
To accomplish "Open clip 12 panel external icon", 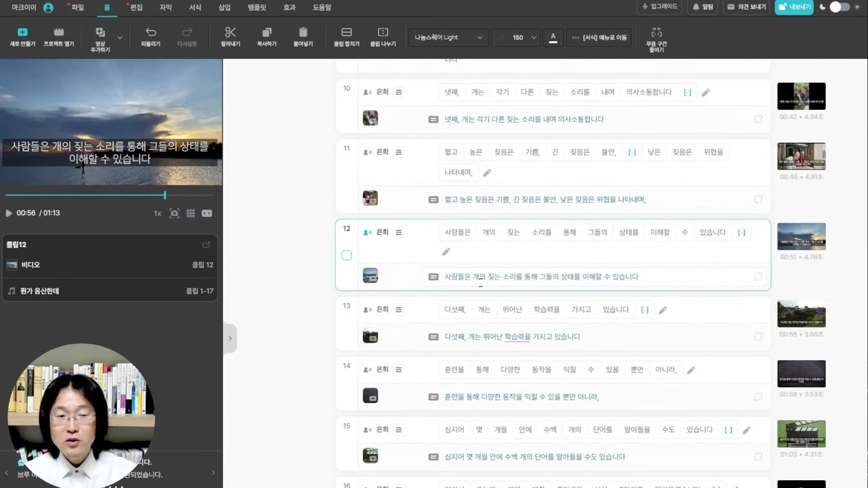I will coord(207,245).
